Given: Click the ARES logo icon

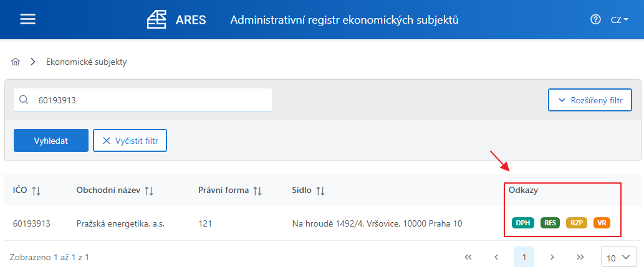Looking at the screenshot, I should pyautogui.click(x=156, y=20).
